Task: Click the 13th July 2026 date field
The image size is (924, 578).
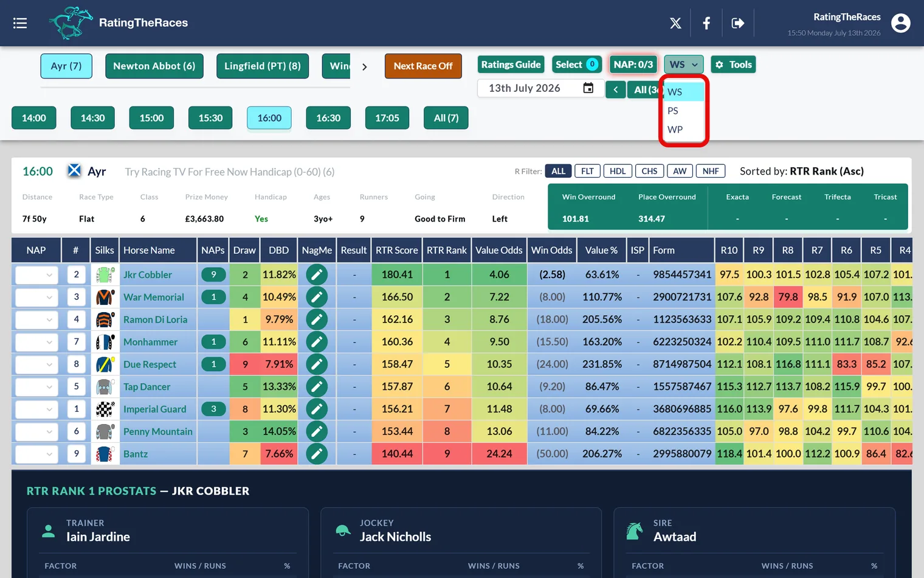Action: 540,88
